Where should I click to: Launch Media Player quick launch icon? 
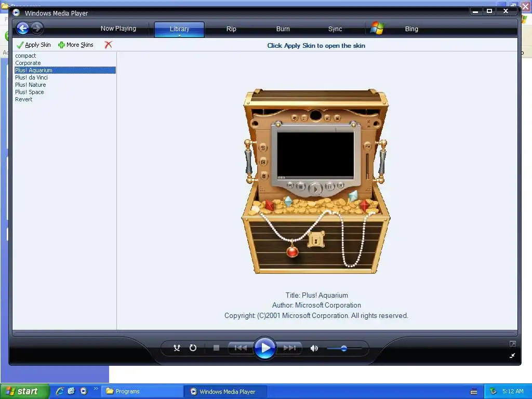coord(84,391)
